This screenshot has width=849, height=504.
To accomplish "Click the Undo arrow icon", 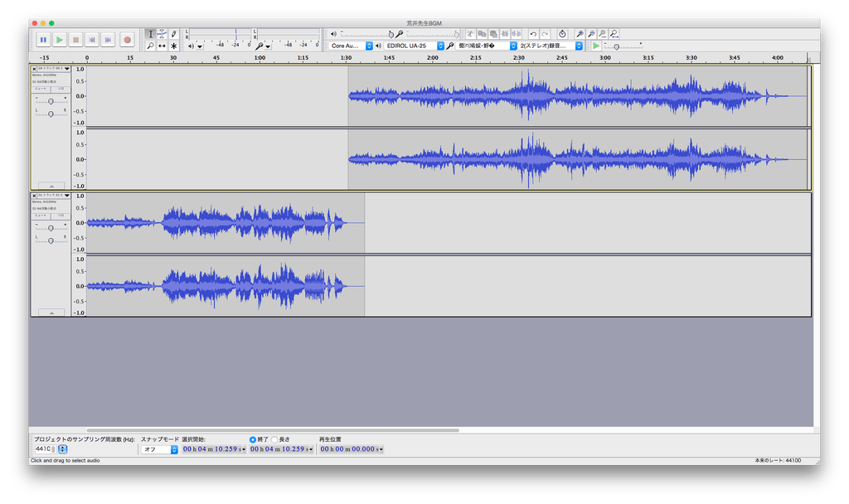I will 533,34.
